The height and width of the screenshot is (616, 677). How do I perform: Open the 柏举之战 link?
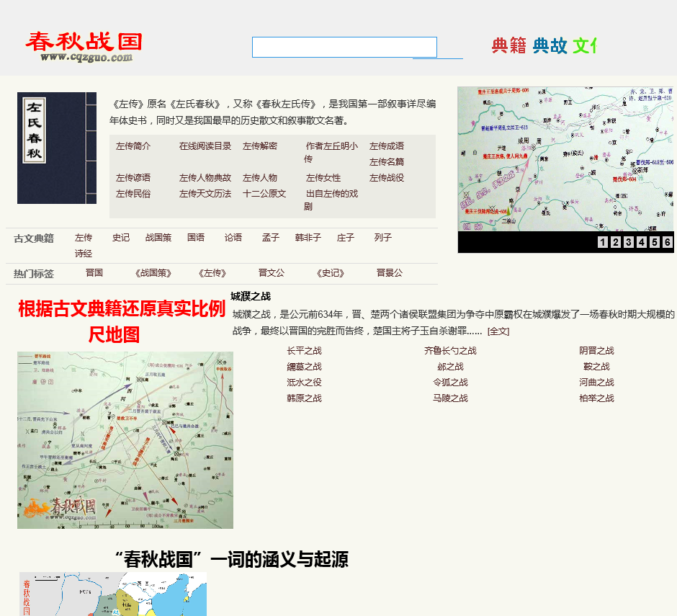click(596, 398)
